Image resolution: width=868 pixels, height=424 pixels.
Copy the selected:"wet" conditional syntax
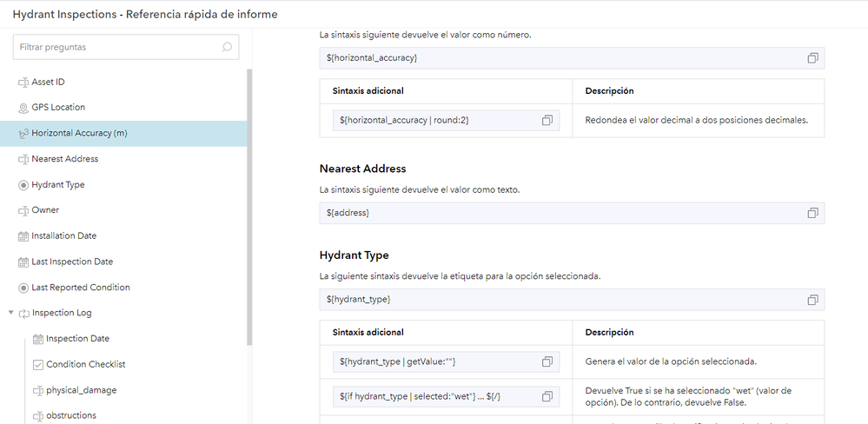(x=547, y=396)
